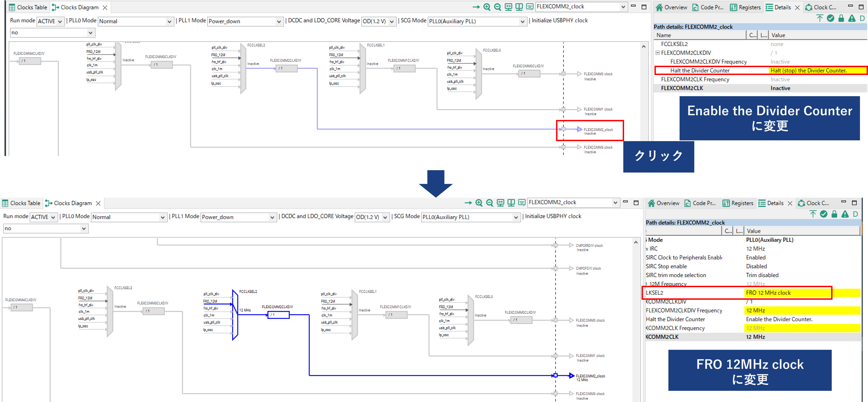Click lock icon in top Details toolbar
Viewport: 868px width, 402px height.
click(x=841, y=18)
